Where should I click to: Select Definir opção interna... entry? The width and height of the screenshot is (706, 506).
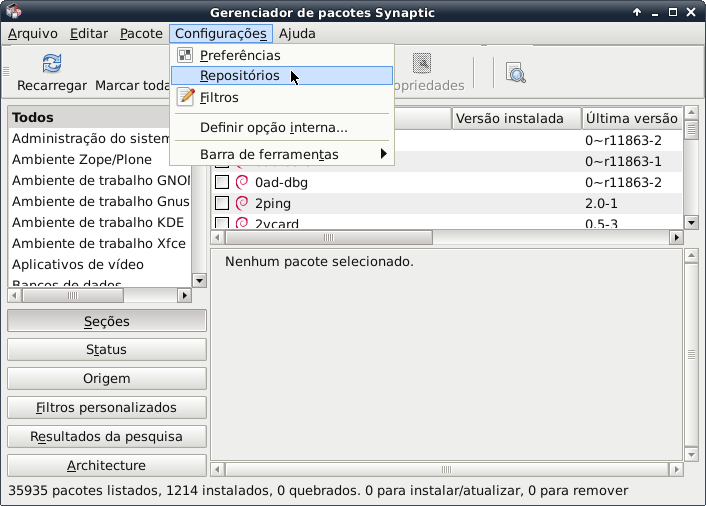coord(282,127)
